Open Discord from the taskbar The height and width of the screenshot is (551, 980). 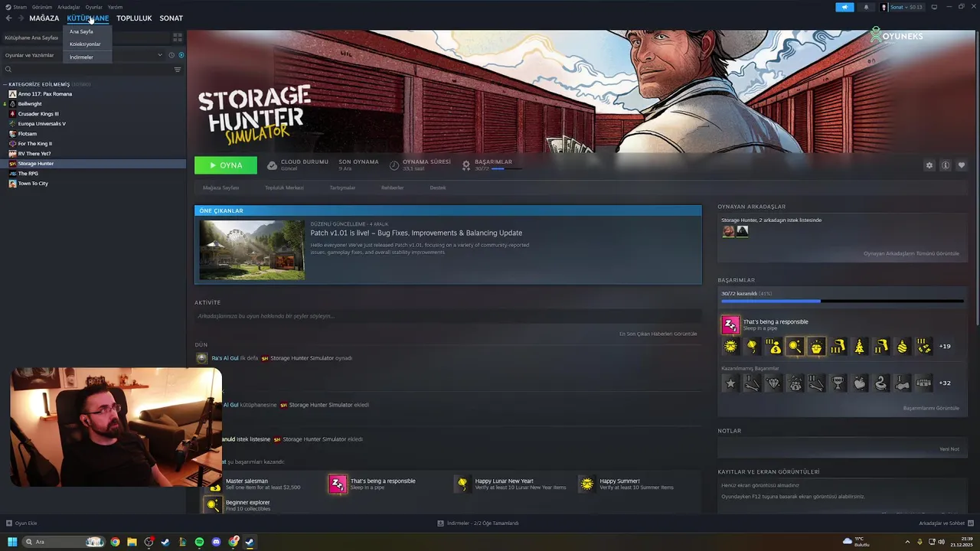tap(216, 542)
